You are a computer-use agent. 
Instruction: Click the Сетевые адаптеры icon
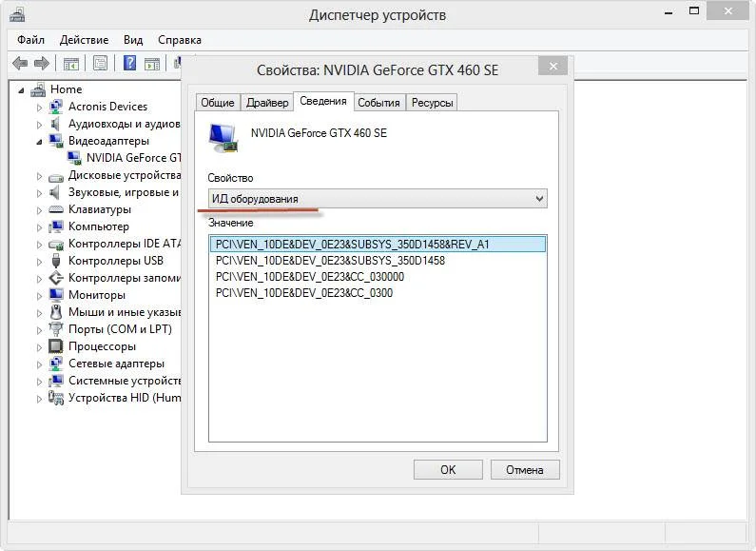[x=56, y=364]
